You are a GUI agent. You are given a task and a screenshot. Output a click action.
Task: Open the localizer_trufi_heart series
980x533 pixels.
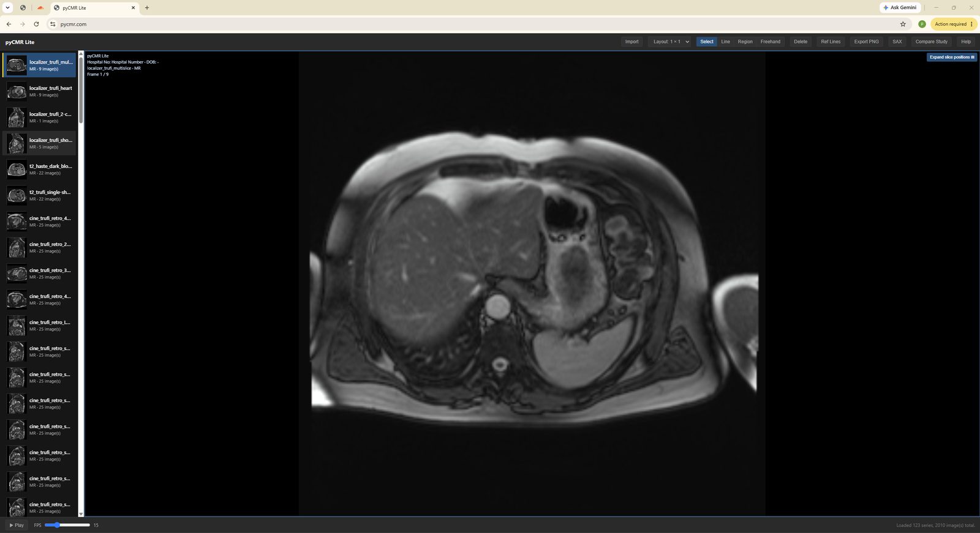point(40,91)
